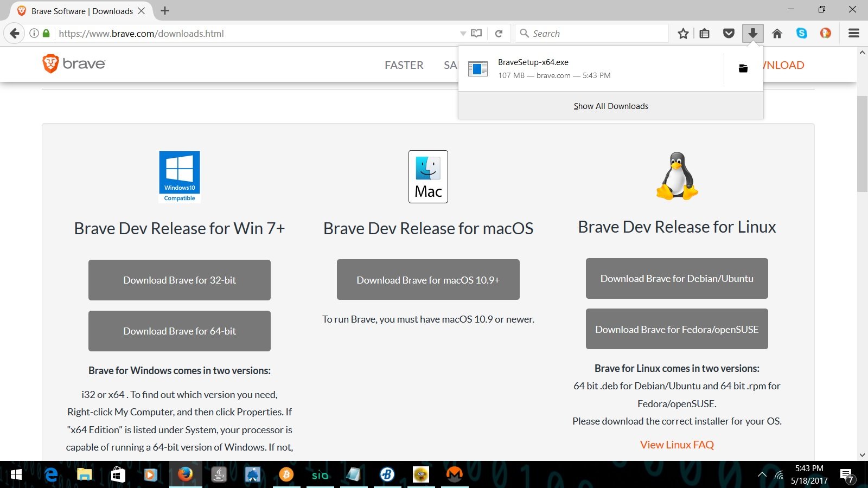Open the partially hidden DOWNLOAD nav link
Viewport: 868px width, 488px height.
click(784, 65)
